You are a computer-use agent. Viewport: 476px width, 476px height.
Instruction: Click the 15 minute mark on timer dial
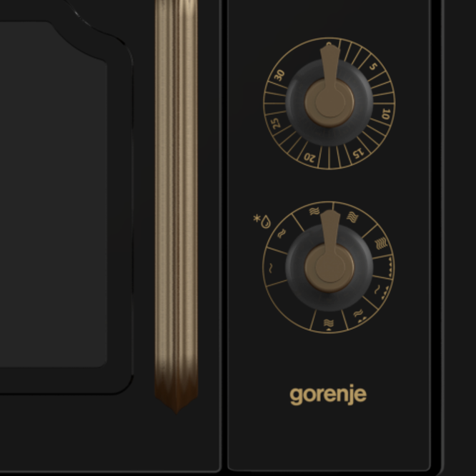point(358,153)
